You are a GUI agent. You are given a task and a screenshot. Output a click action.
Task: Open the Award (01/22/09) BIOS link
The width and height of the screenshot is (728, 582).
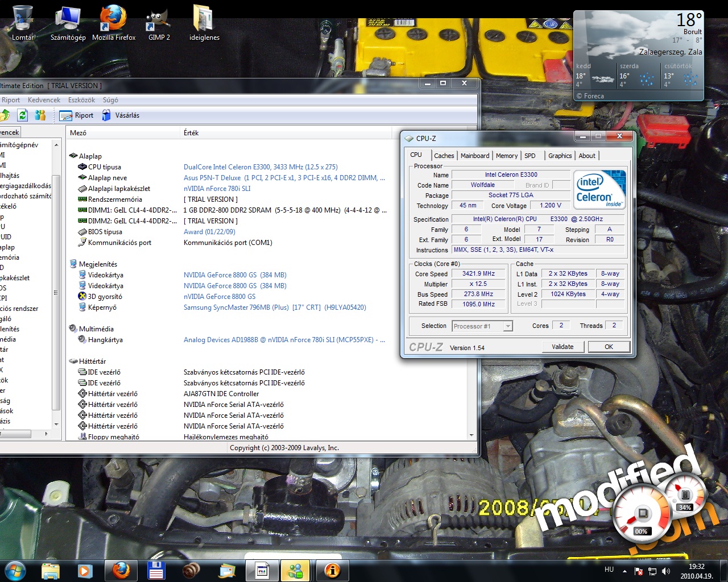point(209,232)
